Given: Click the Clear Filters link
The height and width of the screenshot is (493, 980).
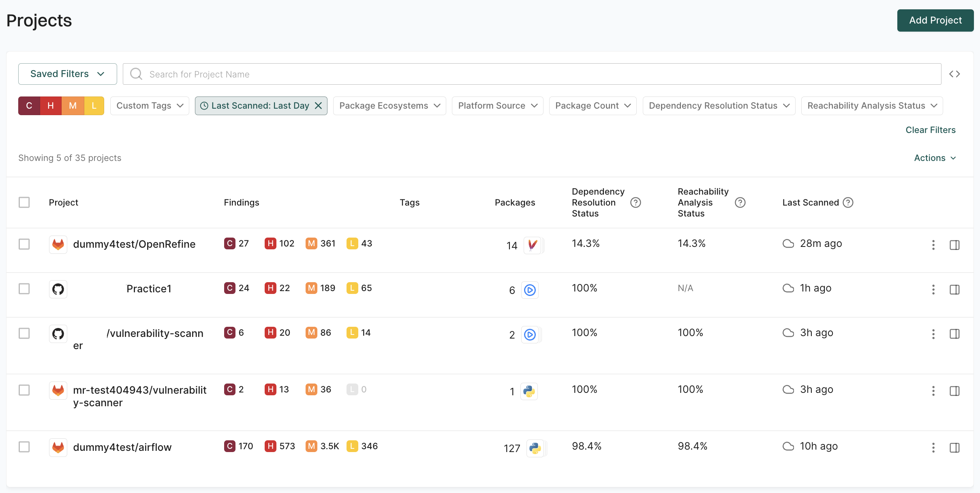Looking at the screenshot, I should 930,130.
